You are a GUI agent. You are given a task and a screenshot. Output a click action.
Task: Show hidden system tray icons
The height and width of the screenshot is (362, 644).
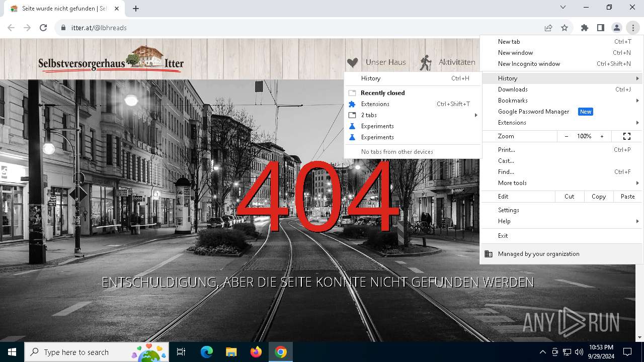[x=542, y=352]
